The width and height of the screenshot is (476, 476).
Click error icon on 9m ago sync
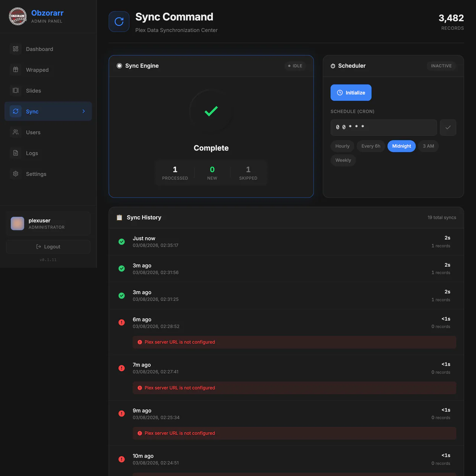point(122,414)
